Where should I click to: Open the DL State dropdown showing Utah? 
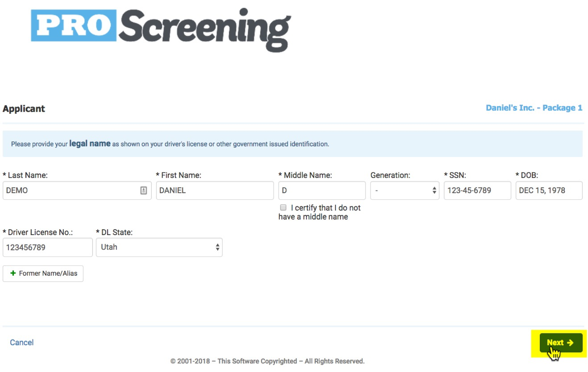pyautogui.click(x=159, y=247)
